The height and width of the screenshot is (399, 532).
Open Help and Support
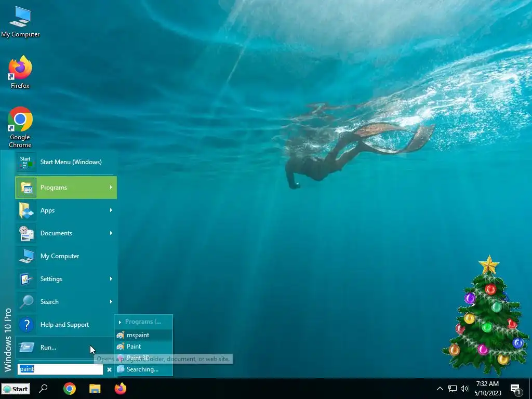pos(66,325)
